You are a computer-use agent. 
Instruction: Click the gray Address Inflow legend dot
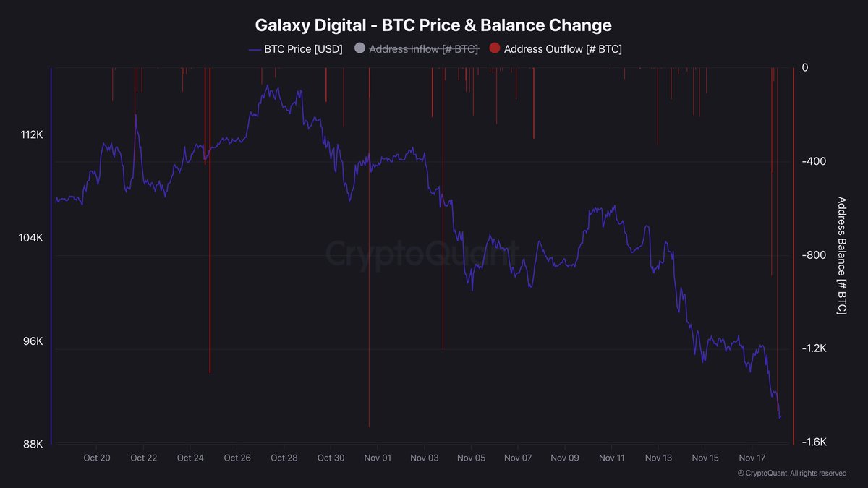(360, 49)
